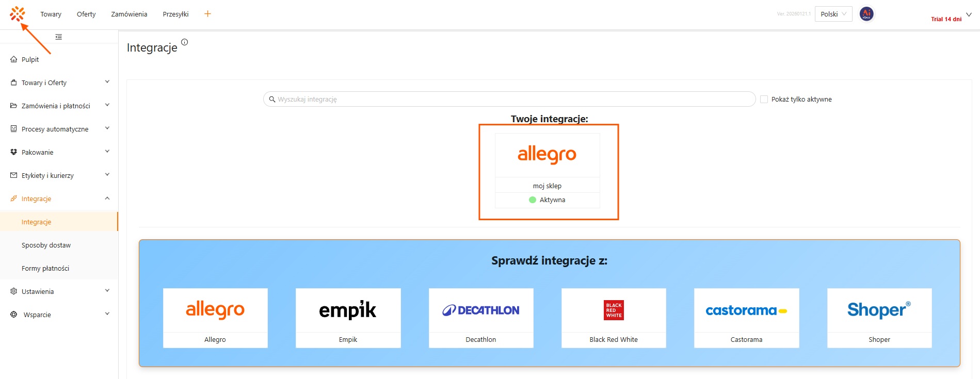Open the Przesyłki top menu item
The width and height of the screenshot is (980, 379).
coord(175,14)
